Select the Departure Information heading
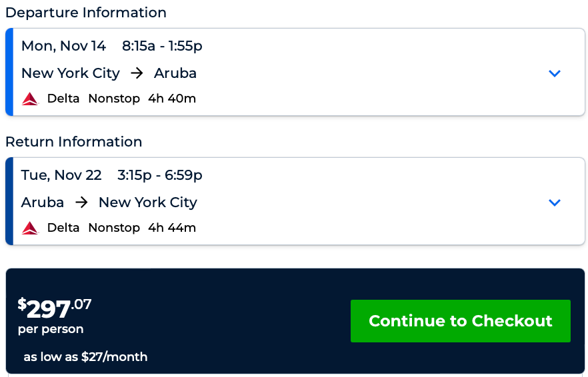The height and width of the screenshot is (377, 588). tap(86, 13)
